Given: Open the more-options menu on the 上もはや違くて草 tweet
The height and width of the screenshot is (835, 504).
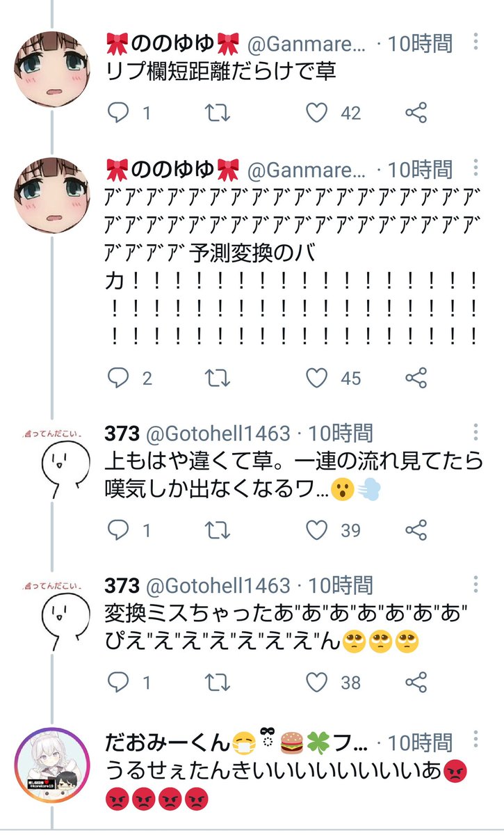Looking at the screenshot, I should tap(475, 434).
